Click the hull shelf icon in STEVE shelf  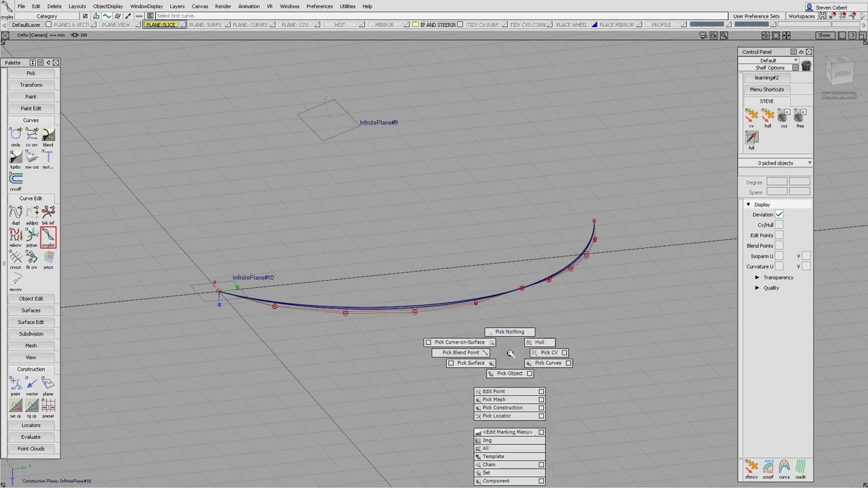[768, 117]
